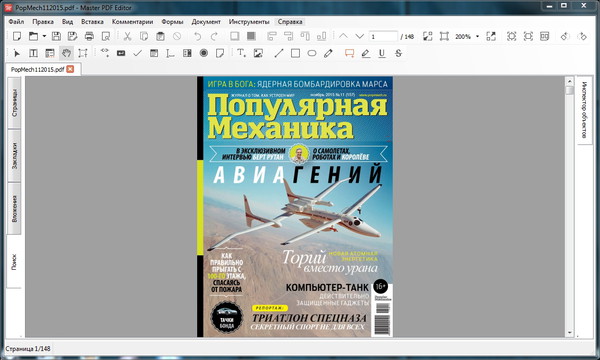Select the Strikethrough text tool
This screenshot has height=360, width=600.
pos(398,53)
